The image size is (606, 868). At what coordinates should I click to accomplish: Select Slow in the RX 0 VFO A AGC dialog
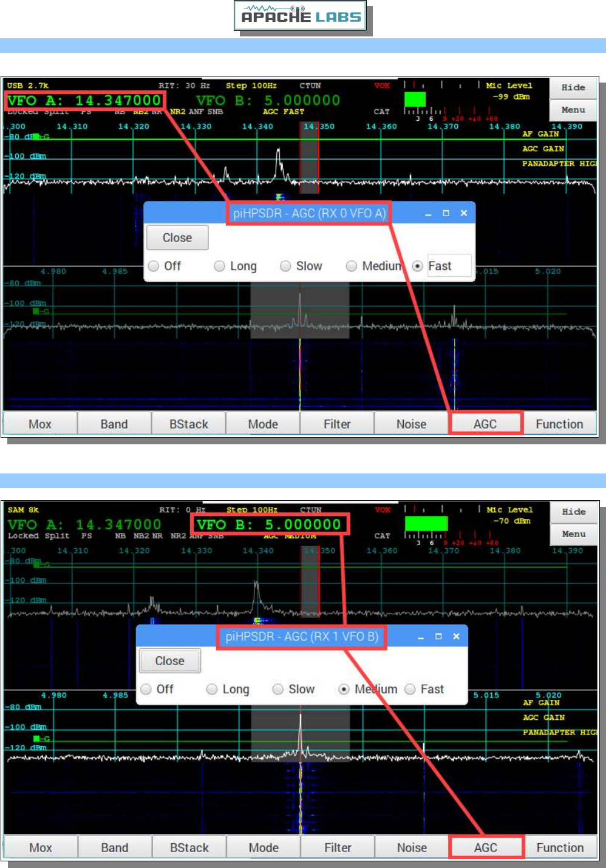point(301,266)
